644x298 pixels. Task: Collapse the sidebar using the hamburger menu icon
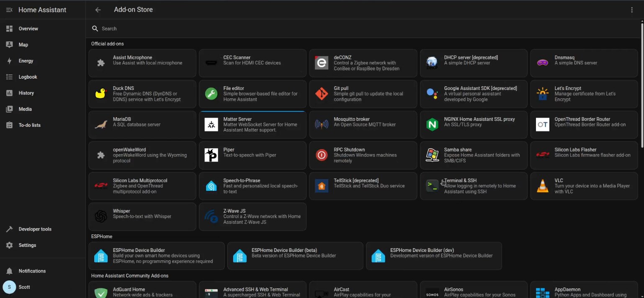coord(9,10)
